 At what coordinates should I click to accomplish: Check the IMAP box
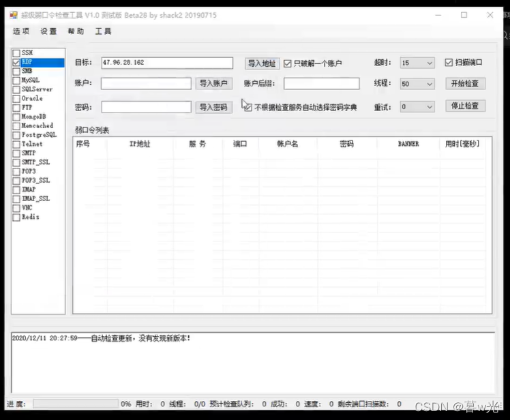[x=16, y=190]
